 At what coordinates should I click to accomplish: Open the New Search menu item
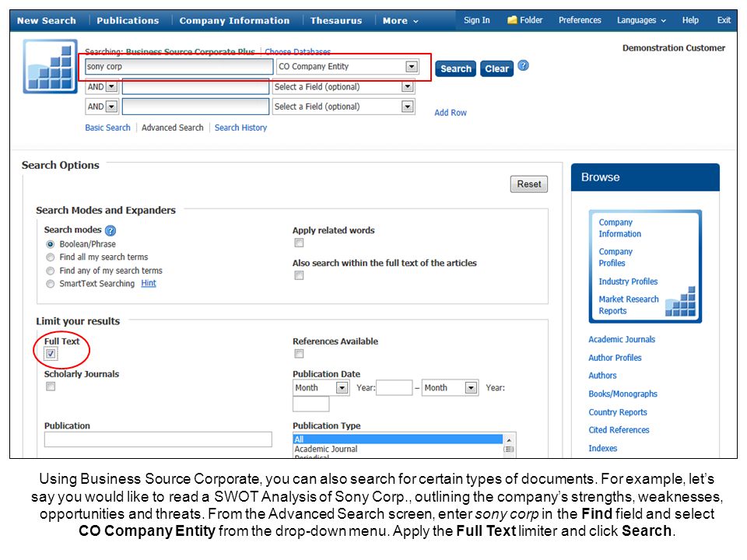pos(46,20)
